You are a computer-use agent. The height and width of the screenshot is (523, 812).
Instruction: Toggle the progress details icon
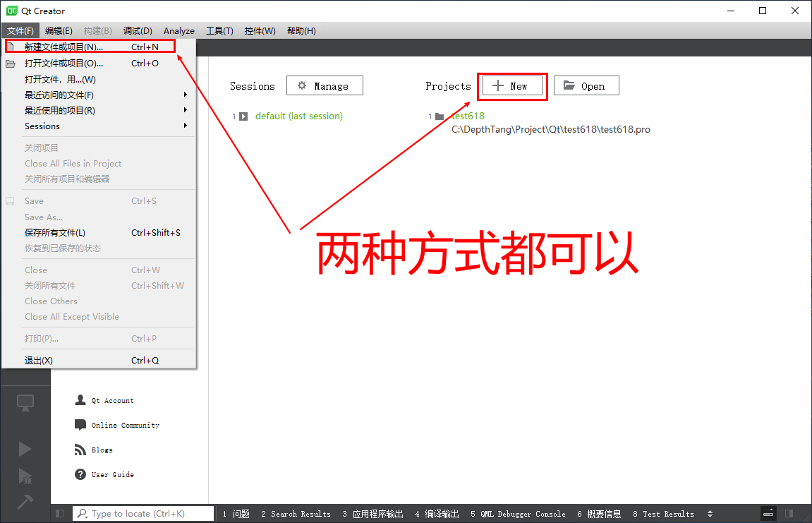pyautogui.click(x=768, y=514)
